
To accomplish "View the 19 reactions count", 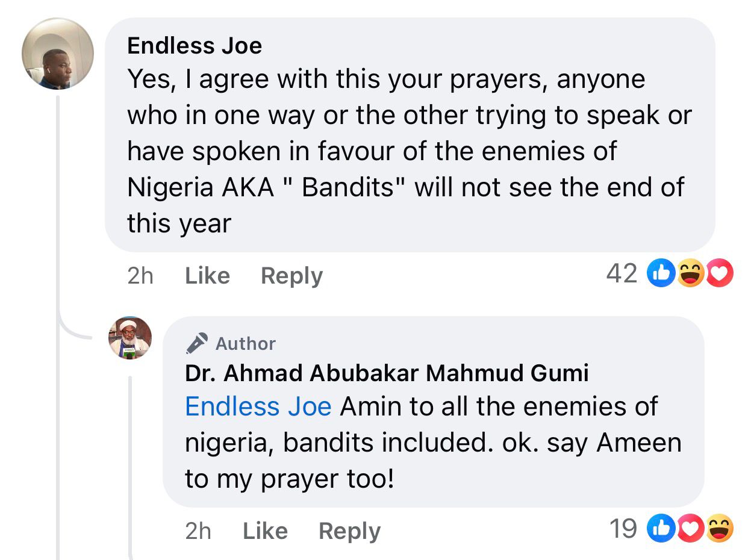I will click(x=623, y=529).
